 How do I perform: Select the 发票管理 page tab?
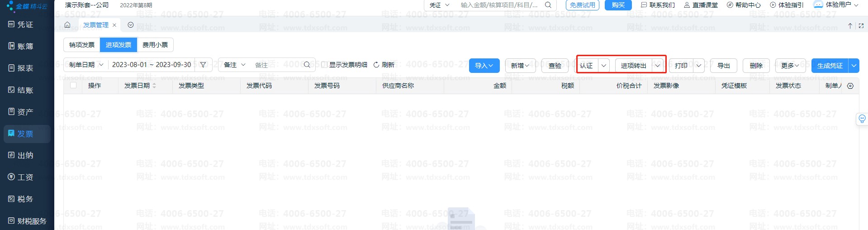coord(96,25)
